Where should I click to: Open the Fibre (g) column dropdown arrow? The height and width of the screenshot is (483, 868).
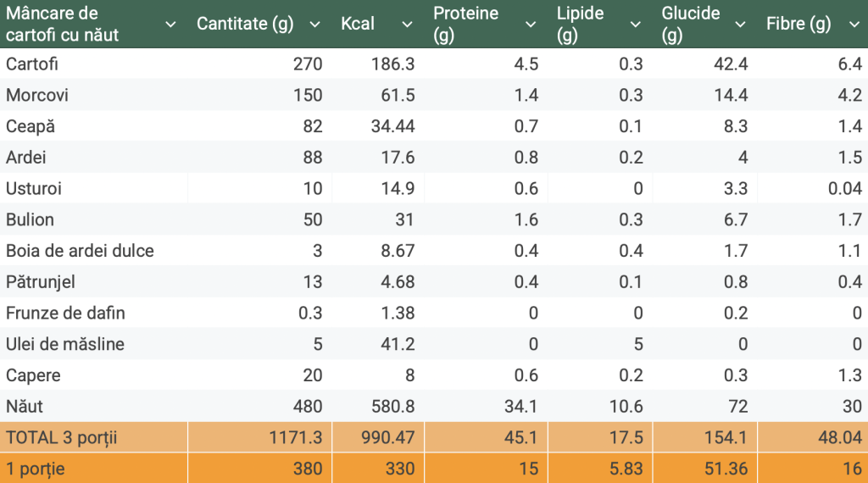pos(853,25)
